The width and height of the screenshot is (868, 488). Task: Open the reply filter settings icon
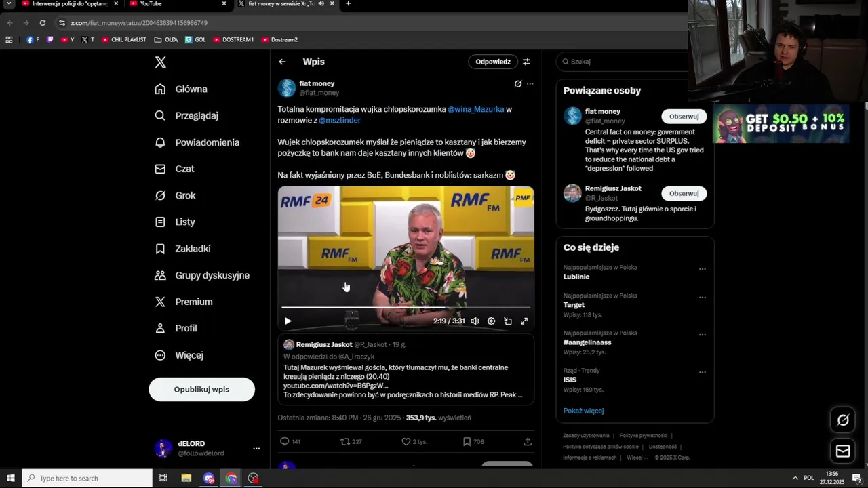526,62
